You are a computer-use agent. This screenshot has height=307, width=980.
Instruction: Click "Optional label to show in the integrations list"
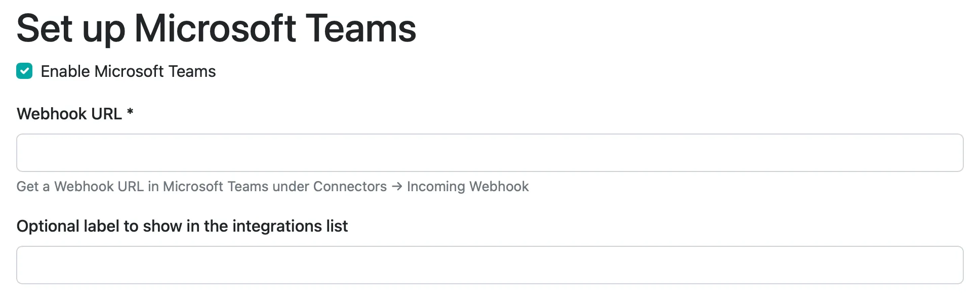182,226
